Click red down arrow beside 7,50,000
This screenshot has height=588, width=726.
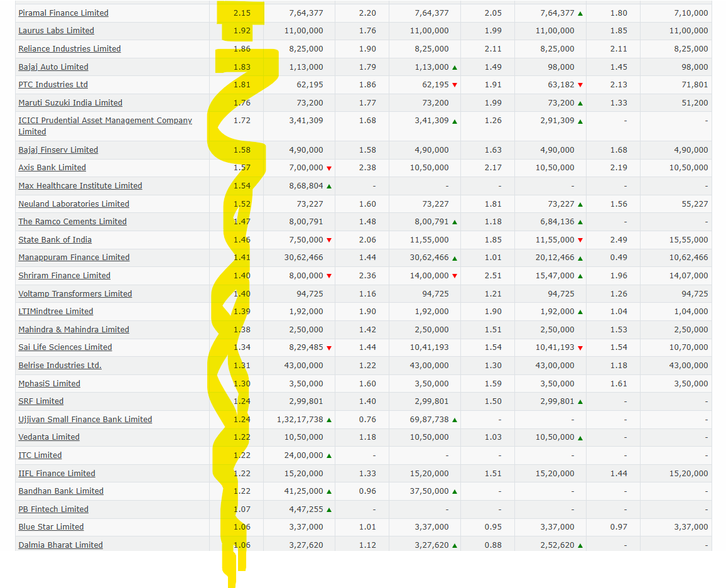click(329, 241)
